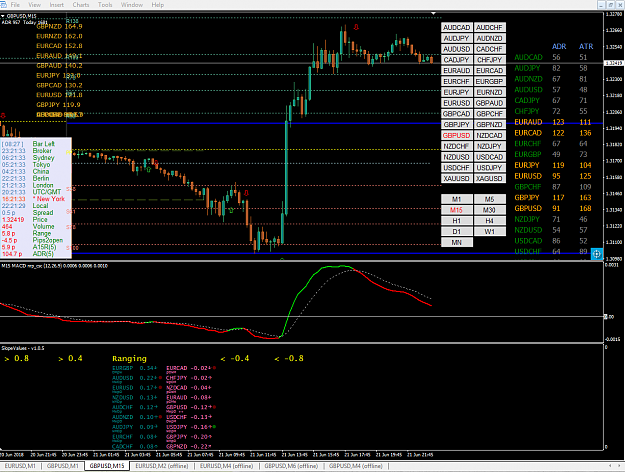The width and height of the screenshot is (625, 472).
Task: Load the CADCHF chart button
Action: pyautogui.click(x=489, y=49)
